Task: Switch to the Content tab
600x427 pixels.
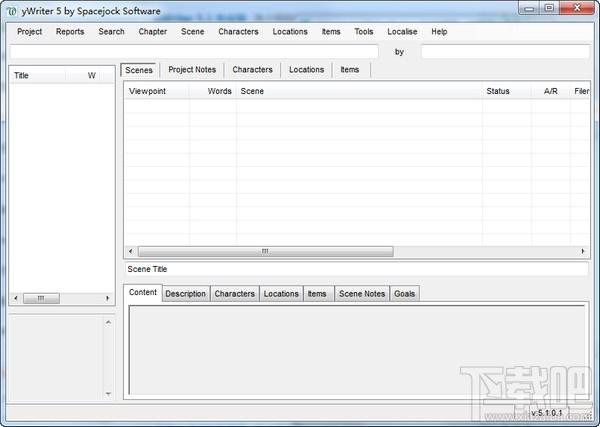Action: click(143, 293)
